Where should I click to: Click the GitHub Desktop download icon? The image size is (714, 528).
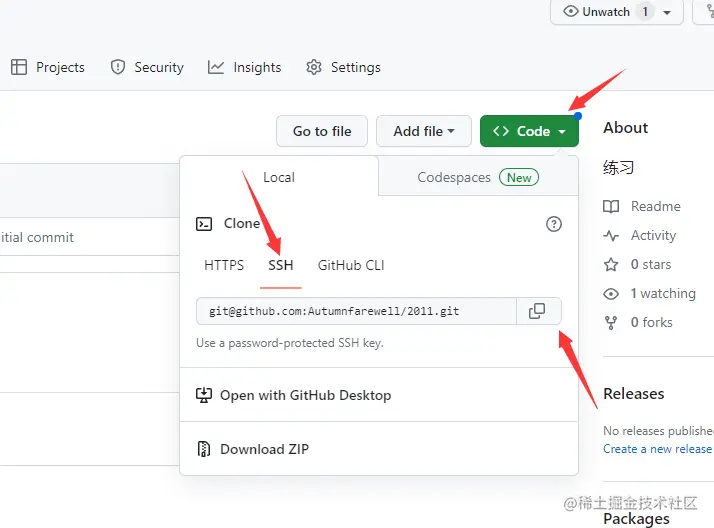(x=204, y=395)
